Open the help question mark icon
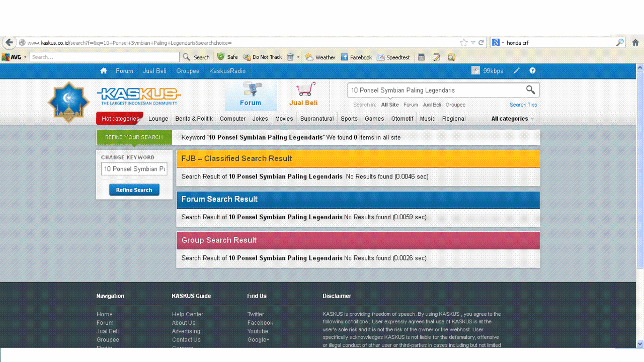Image resolution: width=644 pixels, height=362 pixels. [x=532, y=71]
